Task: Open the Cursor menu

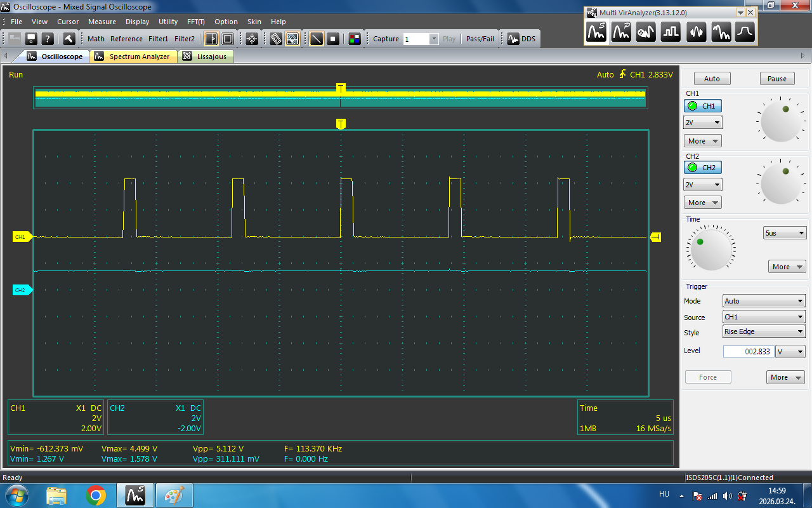Action: (68, 22)
